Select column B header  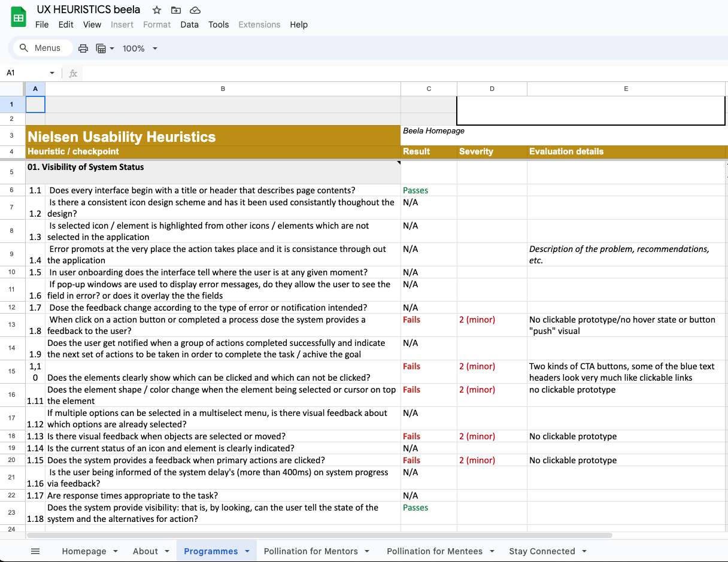223,89
